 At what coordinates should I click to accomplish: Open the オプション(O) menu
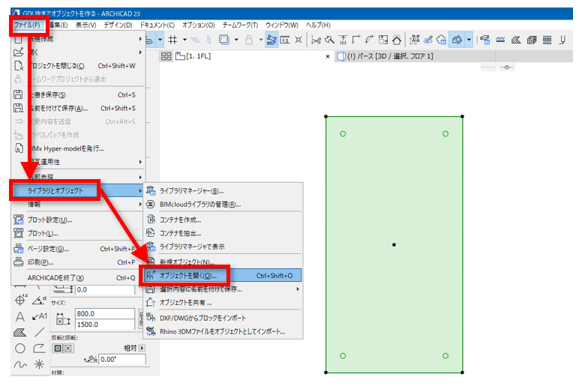click(x=198, y=25)
